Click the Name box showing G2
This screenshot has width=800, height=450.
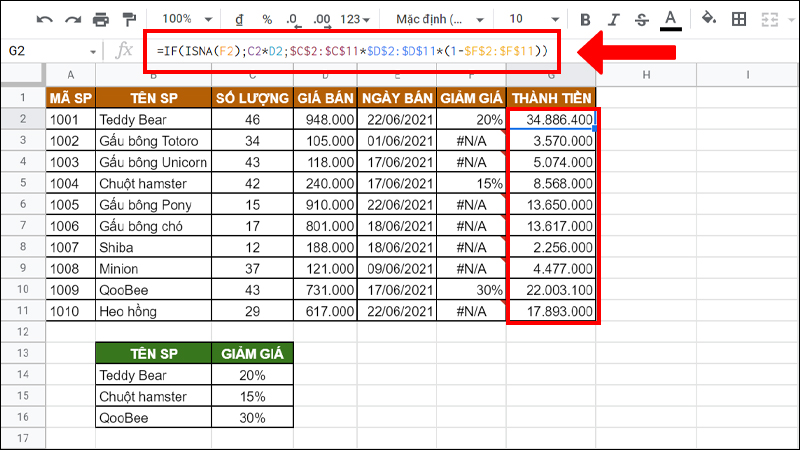pos(50,51)
